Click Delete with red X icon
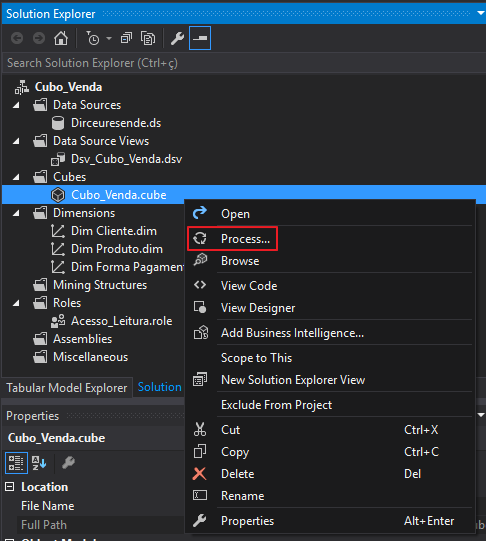The image size is (486, 541). pos(238,474)
